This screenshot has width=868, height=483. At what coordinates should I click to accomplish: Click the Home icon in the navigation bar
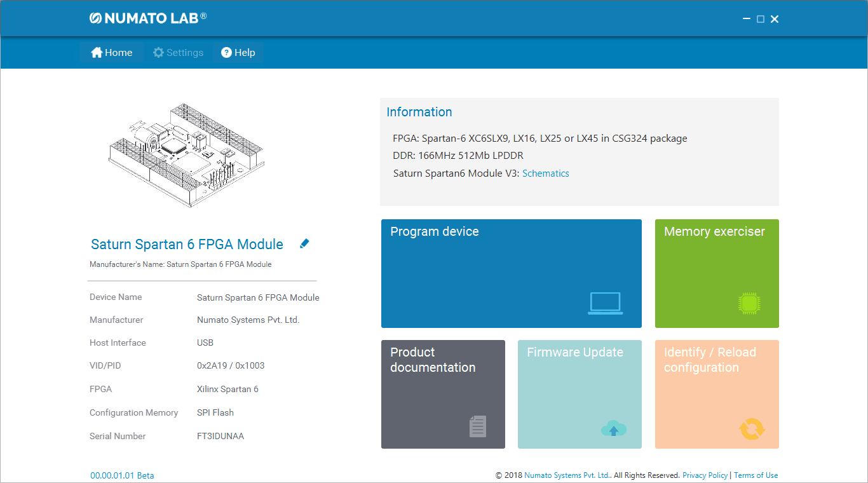[96, 52]
